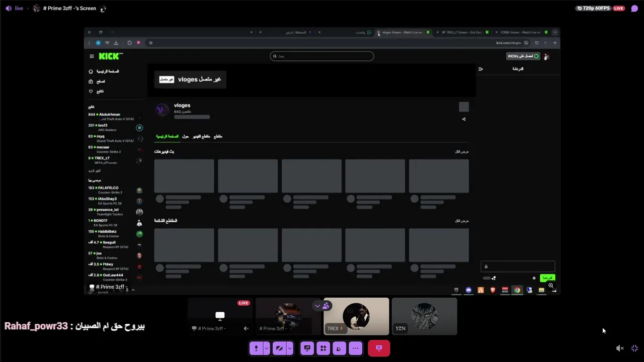Click the muted speaker icon on Prime tile
The image size is (644, 362).
tap(246, 328)
